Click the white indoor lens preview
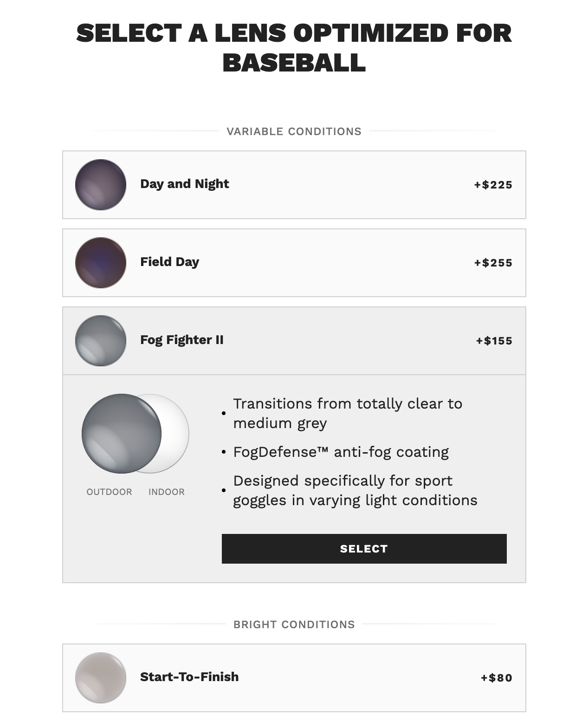Screen dimensions: 582x728 176,434
